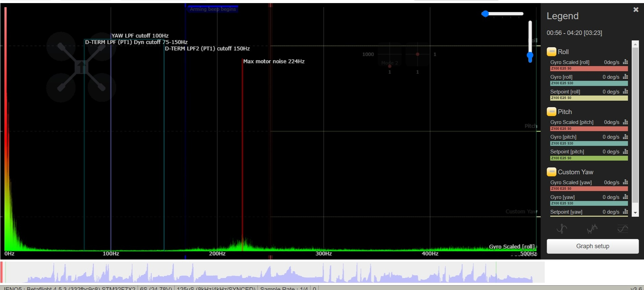Open spectrum analyser for Gyro Scaled [roll]
This screenshot has width=644, height=290.
[x=625, y=62]
